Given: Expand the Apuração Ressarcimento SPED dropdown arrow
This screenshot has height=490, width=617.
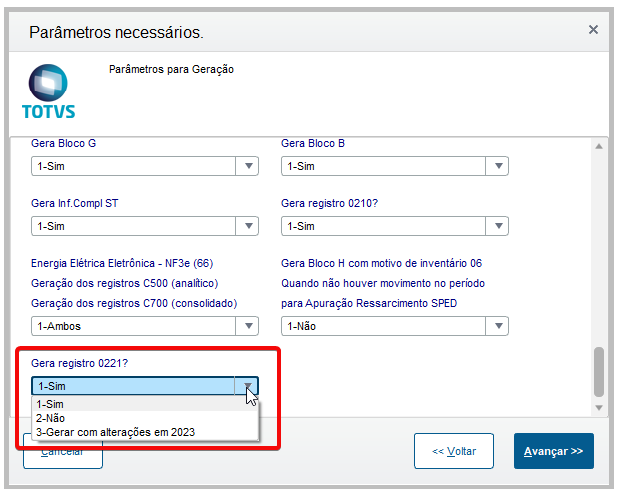Looking at the screenshot, I should click(x=498, y=326).
